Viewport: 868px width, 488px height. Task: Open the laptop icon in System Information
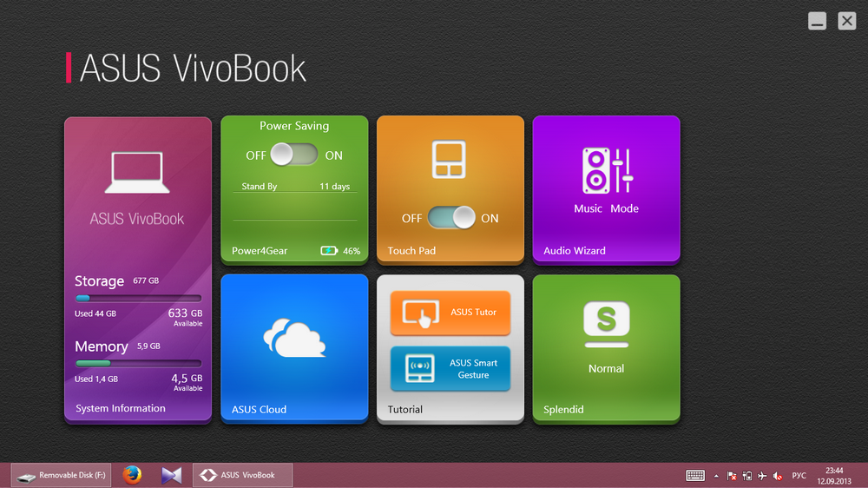point(137,172)
